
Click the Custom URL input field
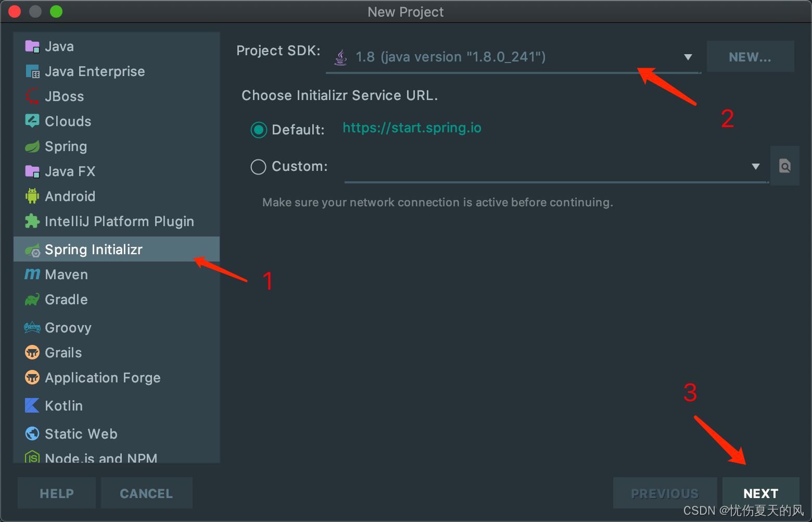click(x=556, y=167)
